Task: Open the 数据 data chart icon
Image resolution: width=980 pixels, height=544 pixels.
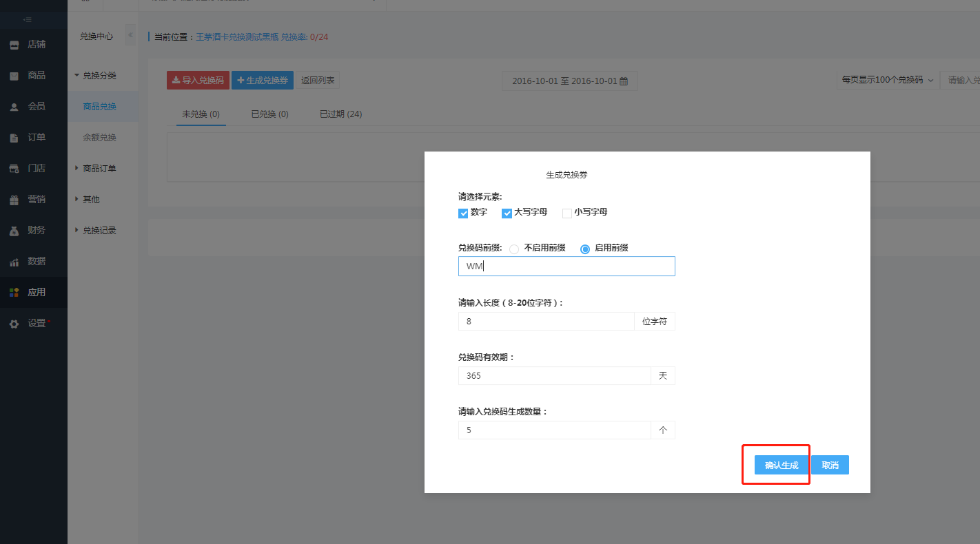Action: [x=14, y=262]
